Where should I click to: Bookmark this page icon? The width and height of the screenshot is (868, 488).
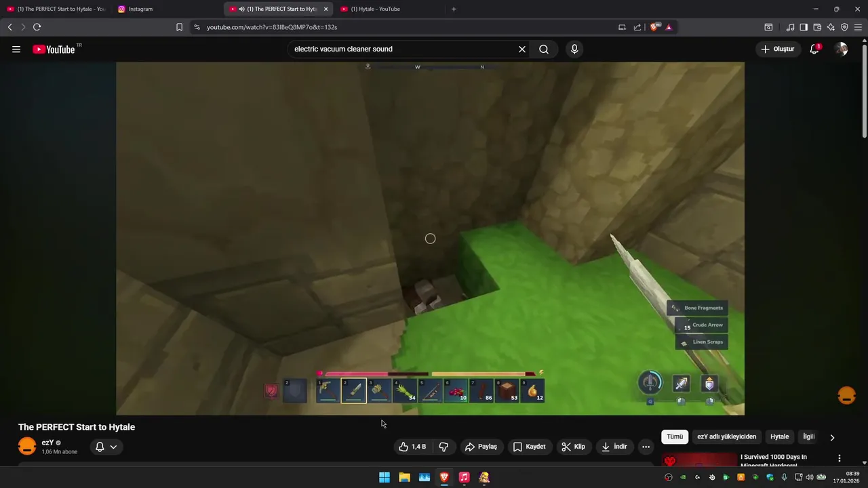[x=179, y=27]
